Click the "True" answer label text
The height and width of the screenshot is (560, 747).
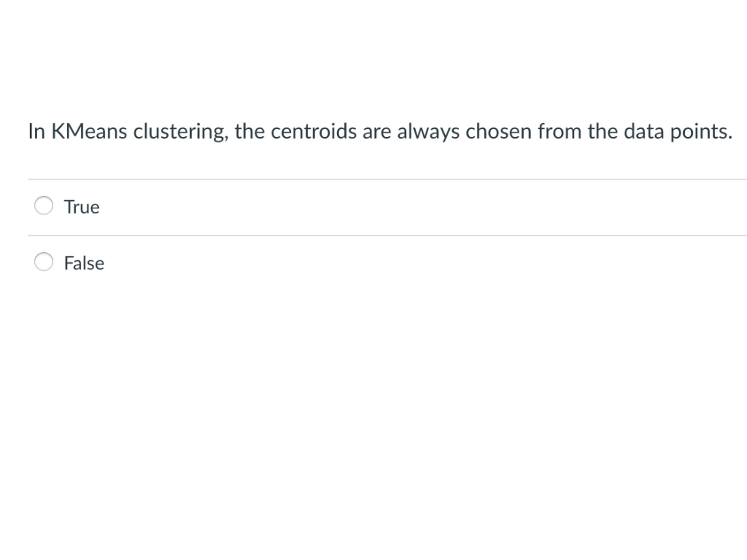(x=82, y=207)
